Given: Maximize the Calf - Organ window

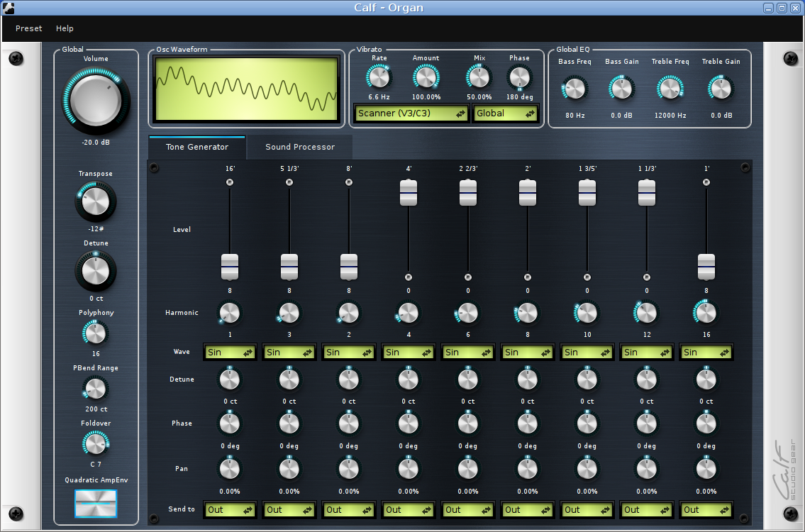Looking at the screenshot, I should click(x=782, y=8).
